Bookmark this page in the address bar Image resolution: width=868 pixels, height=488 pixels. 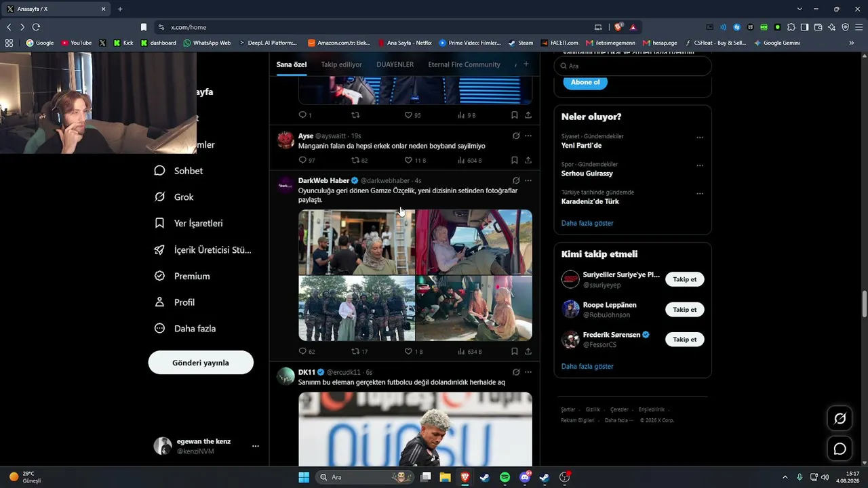click(144, 27)
